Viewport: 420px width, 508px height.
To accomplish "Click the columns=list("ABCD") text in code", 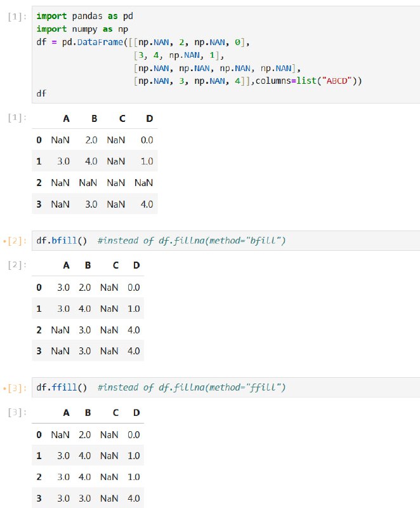I will pyautogui.click(x=308, y=81).
